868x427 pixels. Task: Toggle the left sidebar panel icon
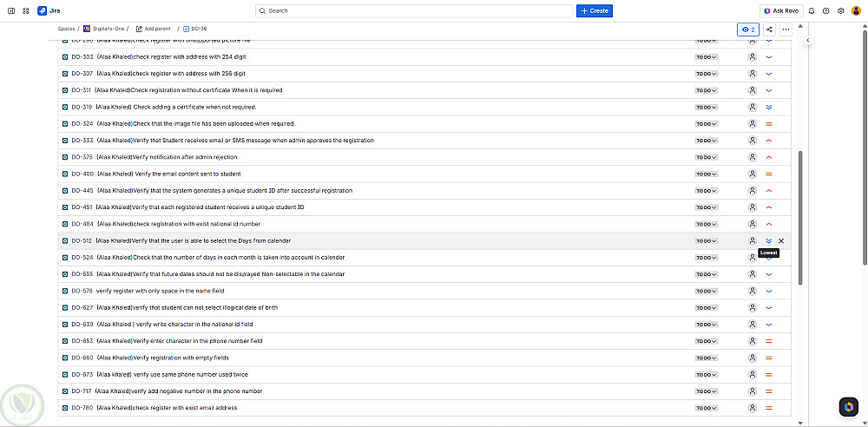click(10, 10)
